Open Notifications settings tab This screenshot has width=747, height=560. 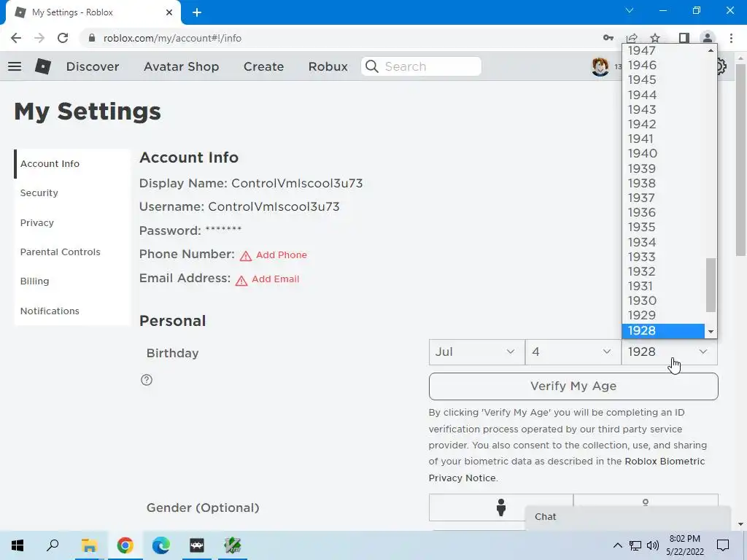72,311
